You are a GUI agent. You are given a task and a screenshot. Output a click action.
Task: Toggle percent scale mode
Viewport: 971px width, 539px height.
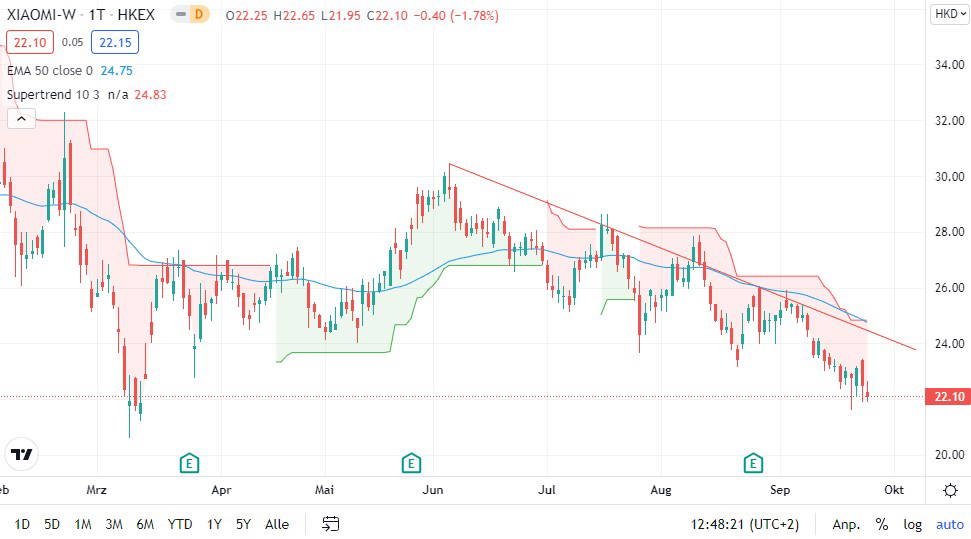882,525
